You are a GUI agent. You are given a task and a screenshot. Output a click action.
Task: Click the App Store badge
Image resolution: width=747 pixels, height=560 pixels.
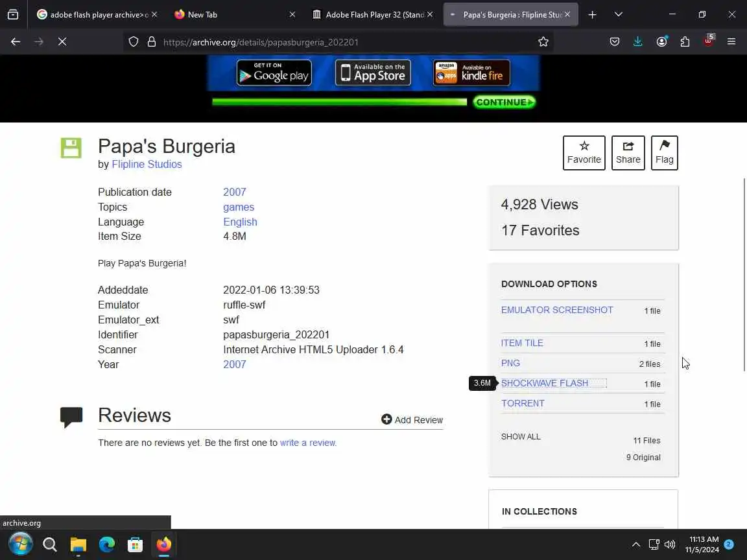click(x=373, y=73)
